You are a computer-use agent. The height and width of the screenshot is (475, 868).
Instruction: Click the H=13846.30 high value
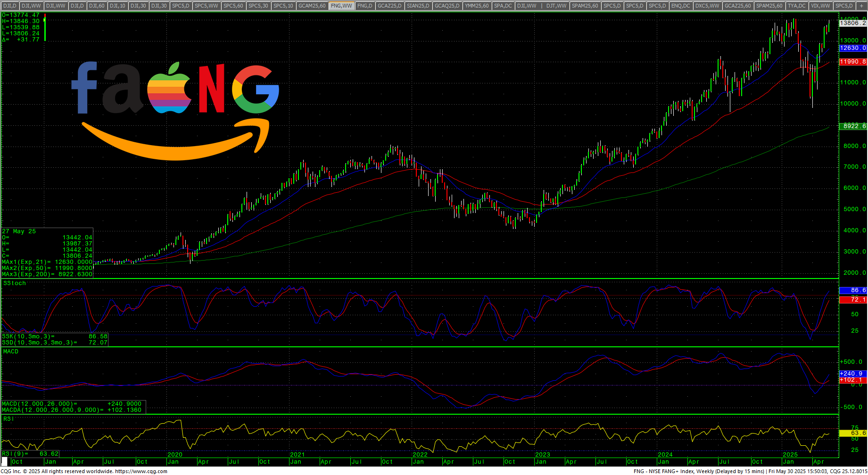coord(21,21)
